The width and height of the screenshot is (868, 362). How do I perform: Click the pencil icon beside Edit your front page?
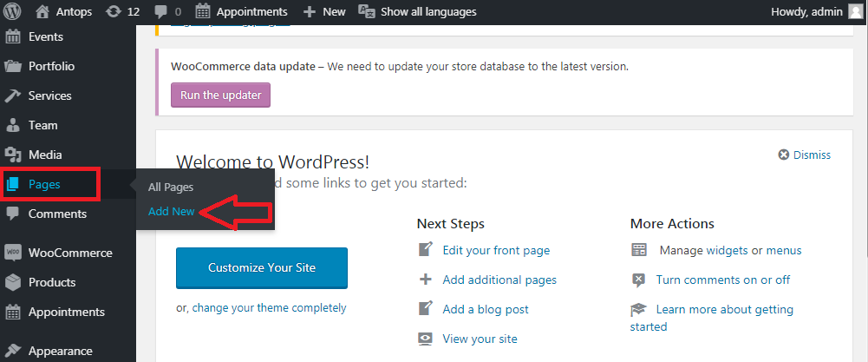tap(425, 250)
